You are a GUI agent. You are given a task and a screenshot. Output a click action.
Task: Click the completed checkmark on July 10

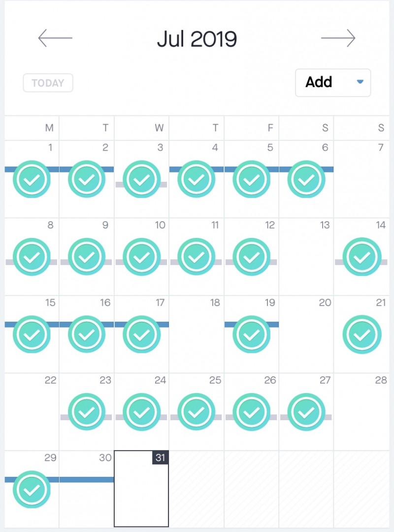142,257
